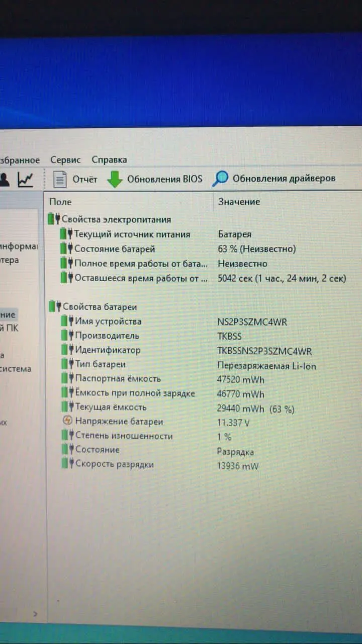Click icon beside Оставшееся время работы
The height and width of the screenshot is (644, 362).
pos(66,278)
